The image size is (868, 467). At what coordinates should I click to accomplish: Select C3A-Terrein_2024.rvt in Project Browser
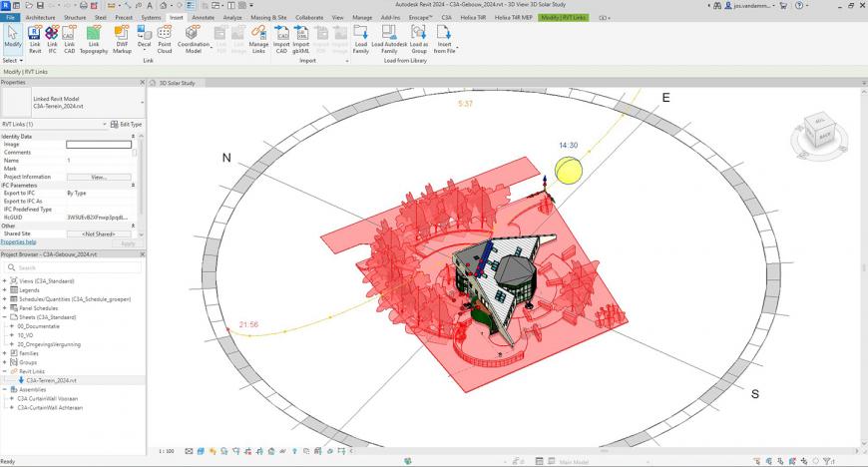[51, 380]
